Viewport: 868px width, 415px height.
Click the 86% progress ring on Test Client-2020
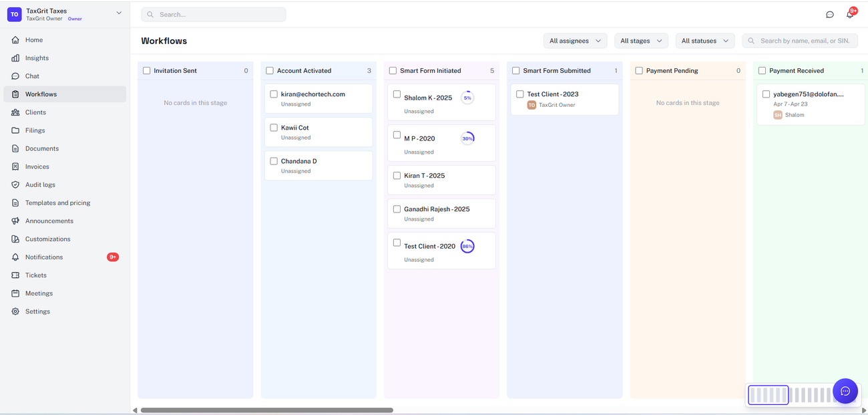(x=467, y=246)
